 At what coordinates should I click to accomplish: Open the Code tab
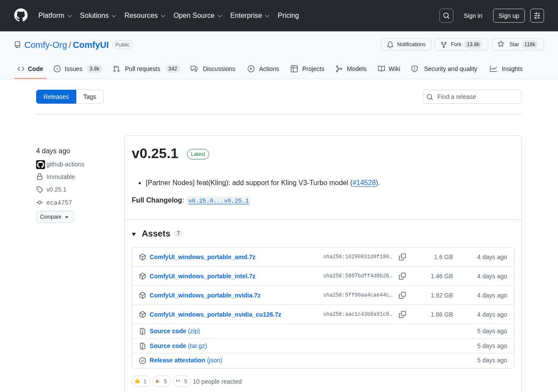pos(31,69)
